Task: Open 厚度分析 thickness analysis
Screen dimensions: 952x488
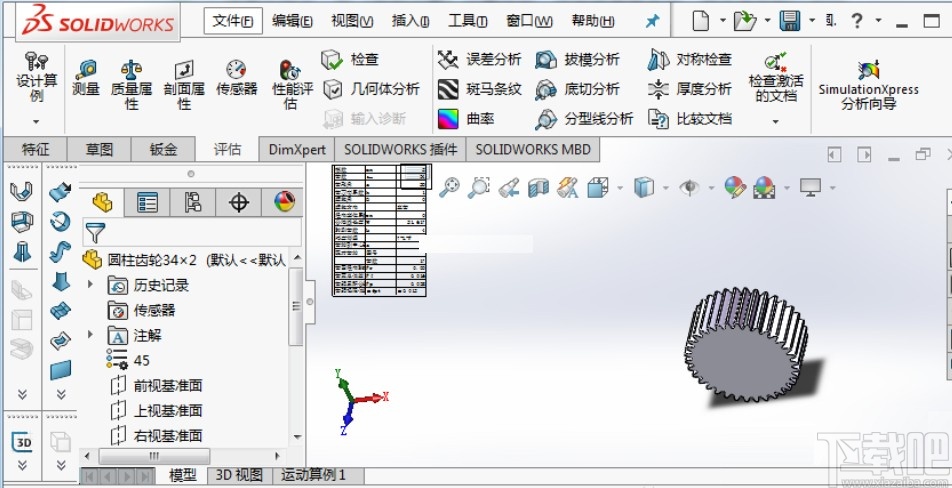Action: point(690,89)
